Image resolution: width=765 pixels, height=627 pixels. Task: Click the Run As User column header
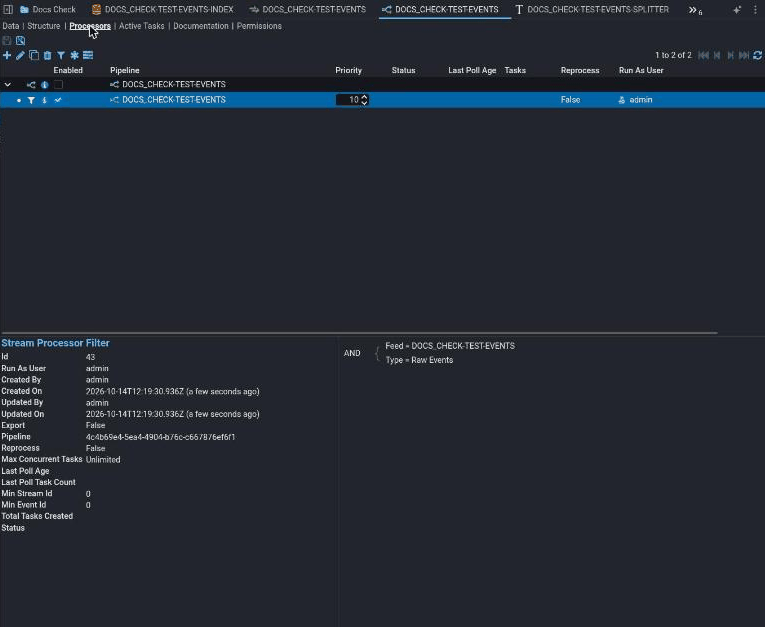point(641,70)
